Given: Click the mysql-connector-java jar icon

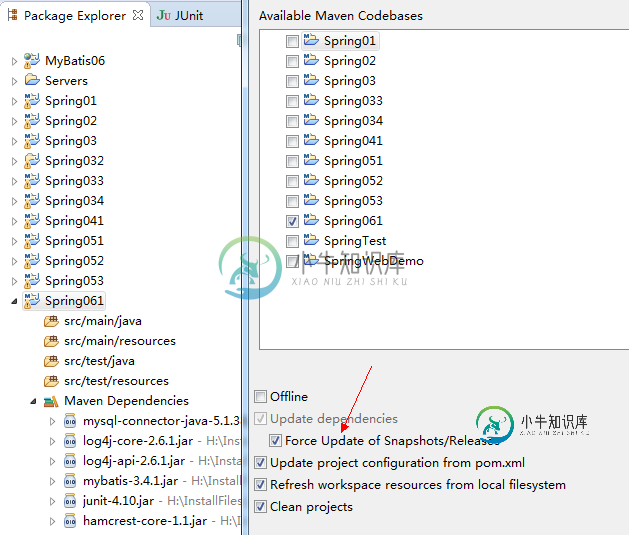Looking at the screenshot, I should coord(70,421).
